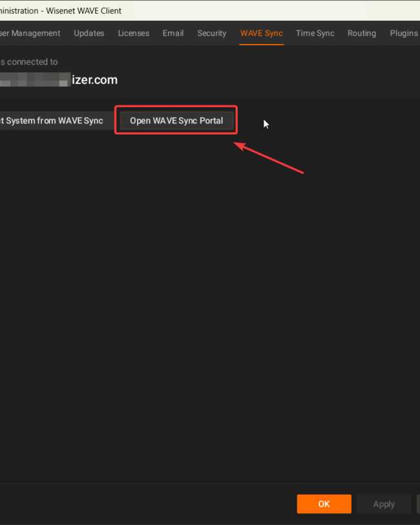
Task: Open the Security tab
Action: [x=212, y=33]
